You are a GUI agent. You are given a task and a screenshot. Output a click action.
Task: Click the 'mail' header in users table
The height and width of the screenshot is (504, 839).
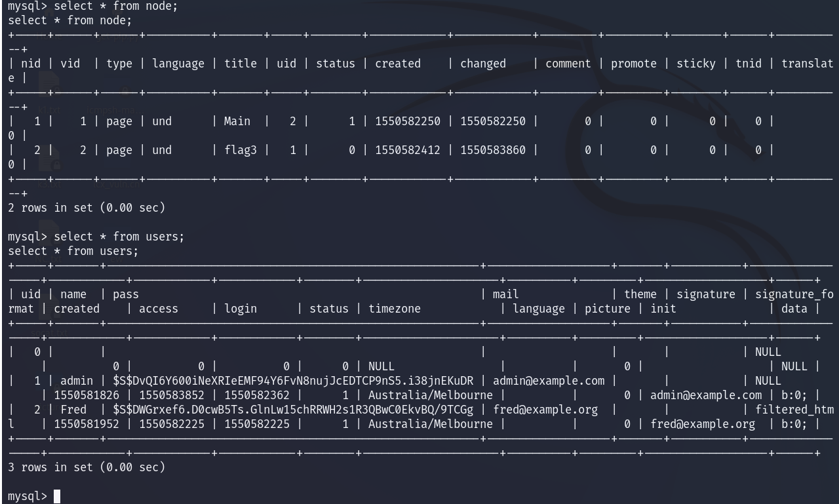point(506,294)
